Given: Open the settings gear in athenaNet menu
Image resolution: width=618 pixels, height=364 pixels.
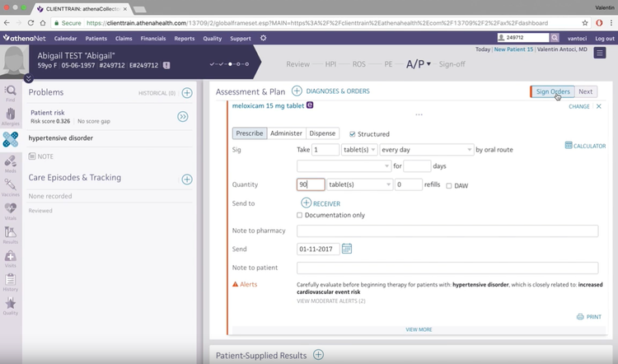Looking at the screenshot, I should click(x=264, y=38).
